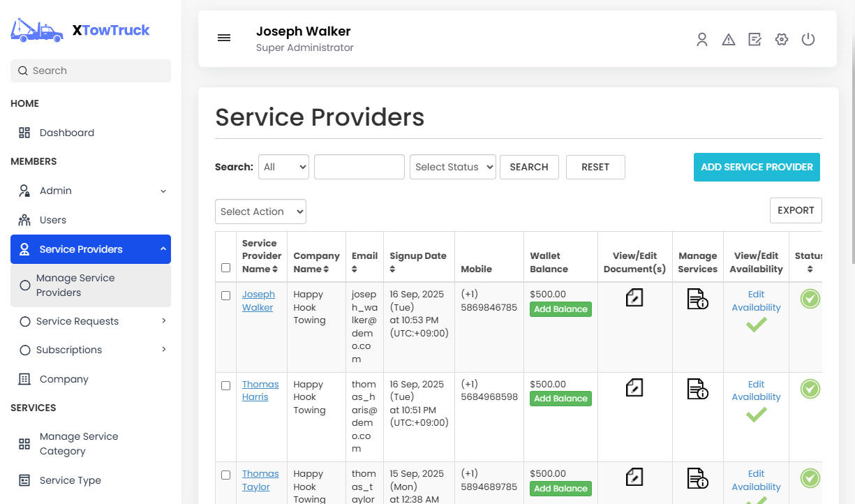Expand the Service Requests sidebar menu

[77, 320]
